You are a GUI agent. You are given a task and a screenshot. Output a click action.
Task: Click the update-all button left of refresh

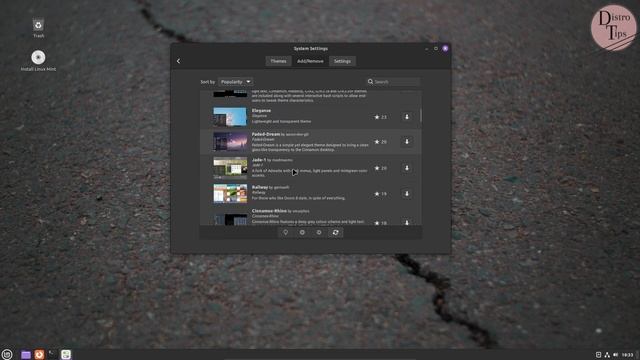[319, 232]
